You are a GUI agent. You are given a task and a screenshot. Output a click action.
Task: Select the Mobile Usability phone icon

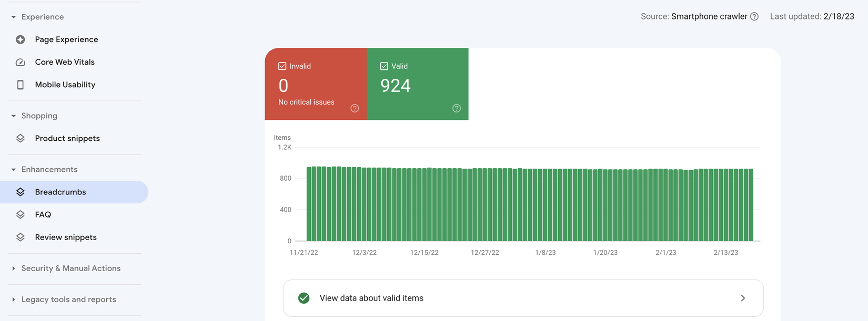(21, 85)
